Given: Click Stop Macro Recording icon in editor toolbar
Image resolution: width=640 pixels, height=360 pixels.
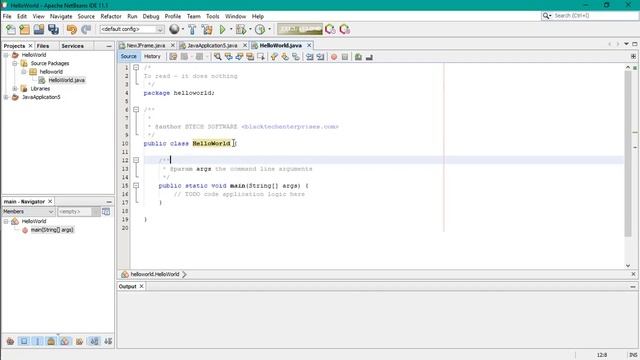Looking at the screenshot, I should (345, 57).
